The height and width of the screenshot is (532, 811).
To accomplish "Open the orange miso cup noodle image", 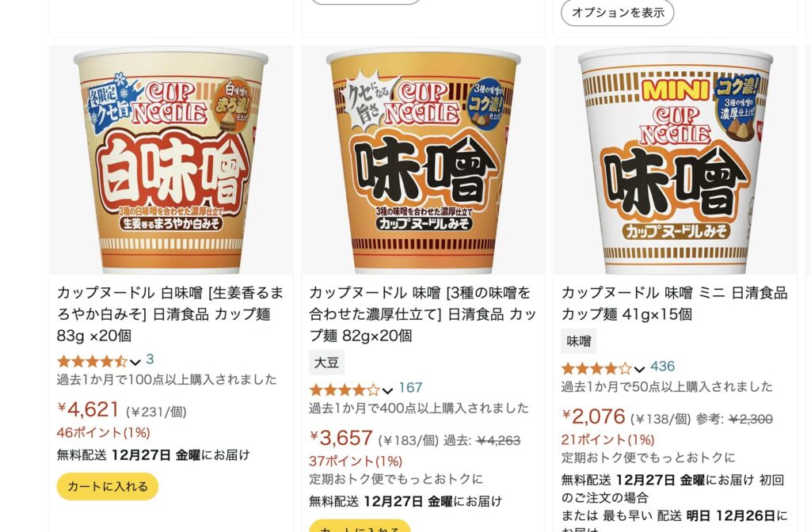I will click(423, 160).
